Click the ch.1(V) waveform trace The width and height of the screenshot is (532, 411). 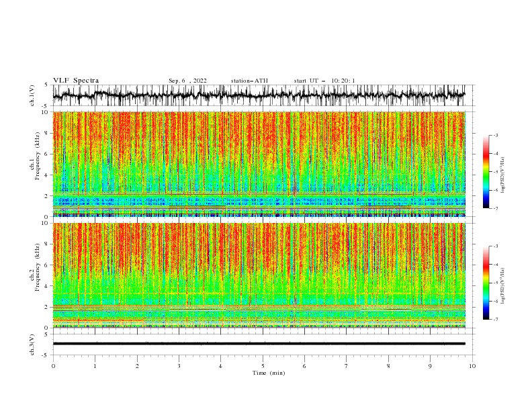point(259,95)
